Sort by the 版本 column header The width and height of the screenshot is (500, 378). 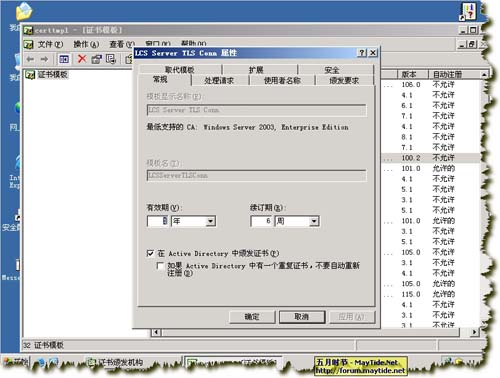[x=413, y=74]
